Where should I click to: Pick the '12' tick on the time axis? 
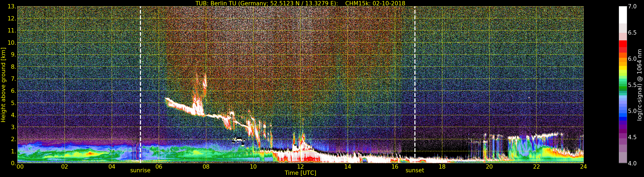(x=300, y=166)
